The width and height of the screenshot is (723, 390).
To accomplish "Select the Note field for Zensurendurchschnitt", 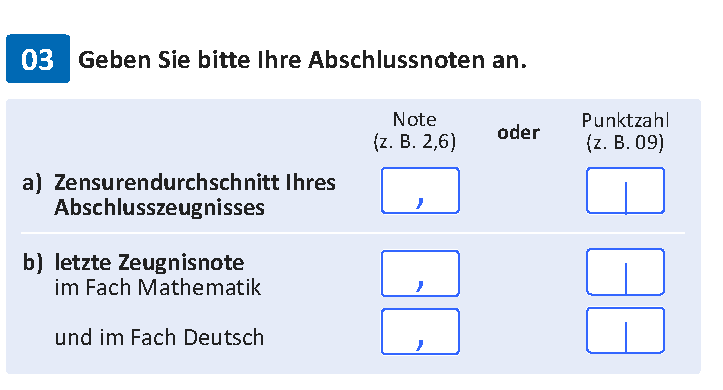I will [421, 190].
